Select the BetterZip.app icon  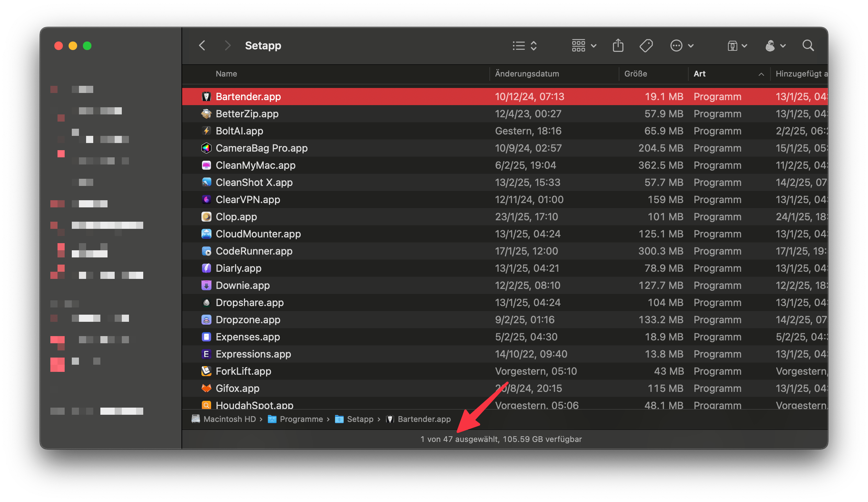point(206,114)
